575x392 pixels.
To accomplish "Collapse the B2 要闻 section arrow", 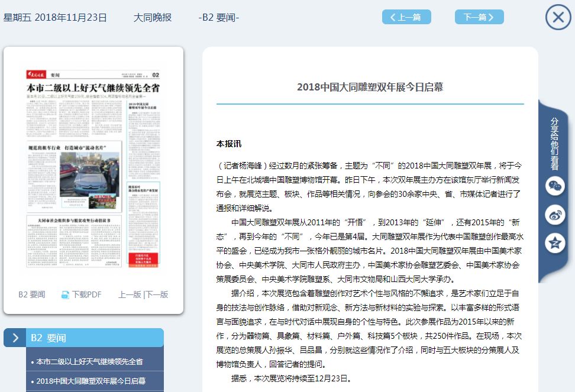I will click(x=15, y=338).
